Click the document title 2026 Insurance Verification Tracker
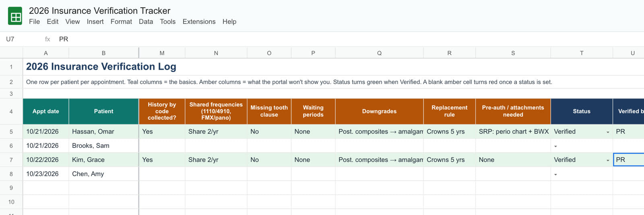 pos(99,11)
